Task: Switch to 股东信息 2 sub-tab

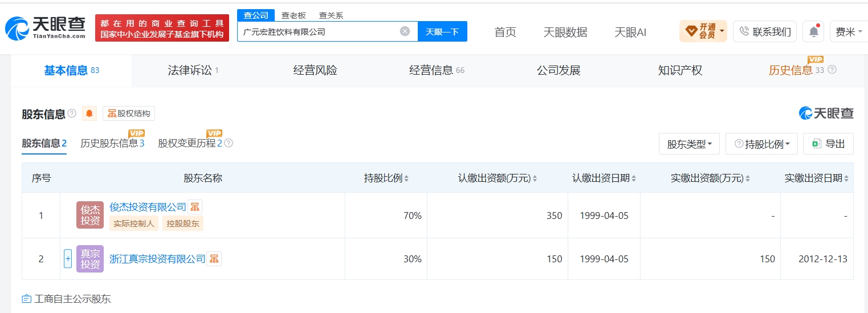Action: coord(44,143)
